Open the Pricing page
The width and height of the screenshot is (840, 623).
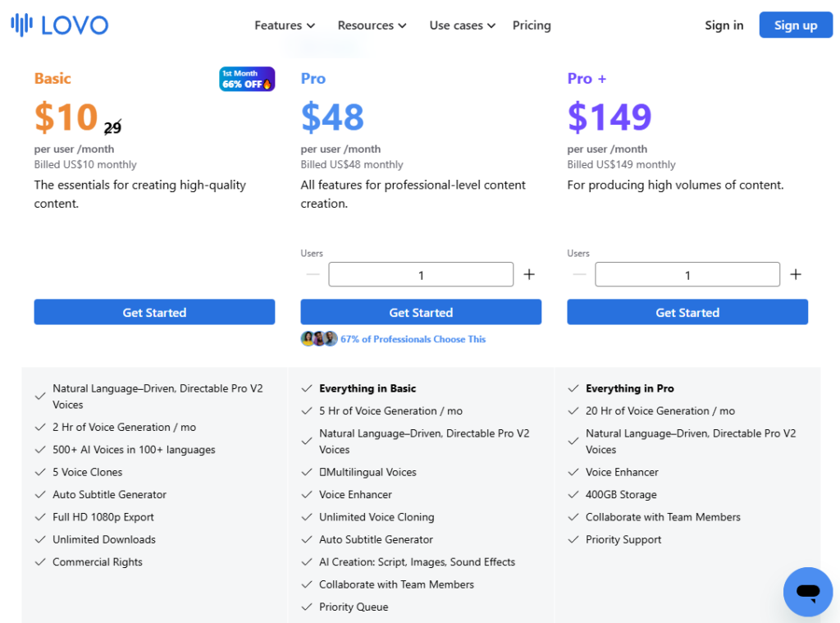532,25
